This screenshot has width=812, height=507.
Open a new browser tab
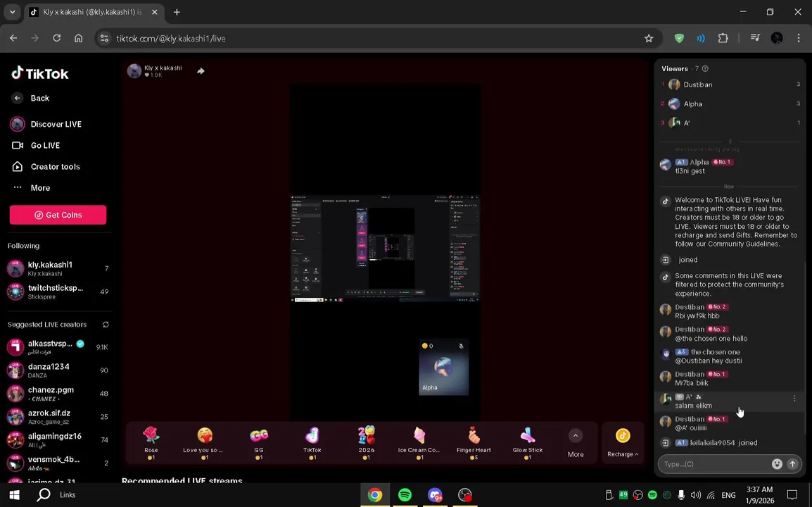(177, 12)
